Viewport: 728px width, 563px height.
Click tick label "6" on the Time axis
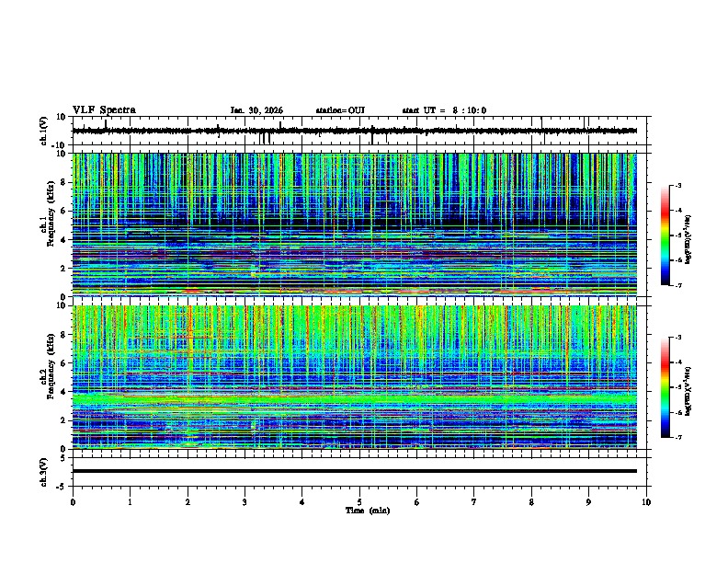417,502
